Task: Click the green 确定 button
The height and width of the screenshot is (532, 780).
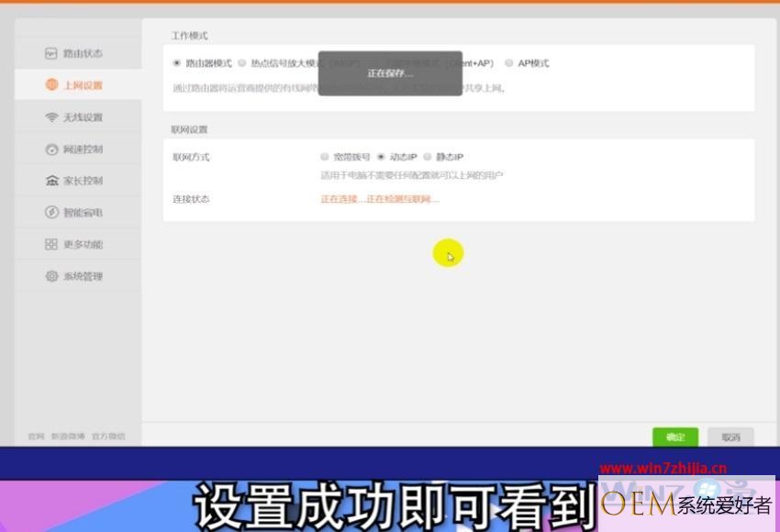Action: [x=675, y=437]
